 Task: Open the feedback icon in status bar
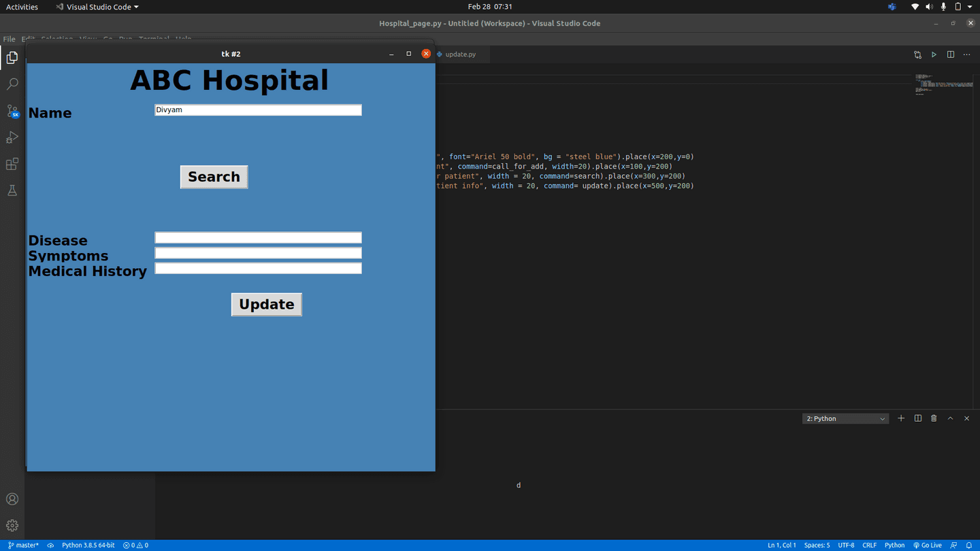click(x=953, y=545)
